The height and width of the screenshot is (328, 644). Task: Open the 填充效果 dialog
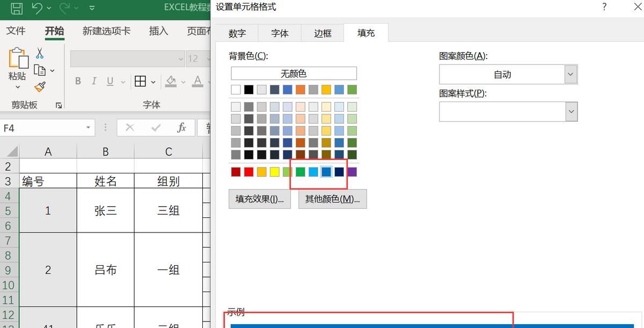point(260,199)
